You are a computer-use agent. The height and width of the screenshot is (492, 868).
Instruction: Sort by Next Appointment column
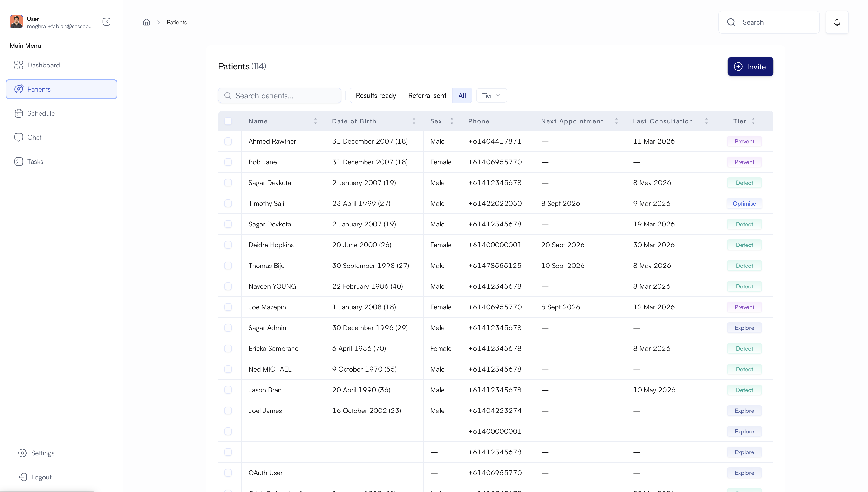pyautogui.click(x=617, y=121)
